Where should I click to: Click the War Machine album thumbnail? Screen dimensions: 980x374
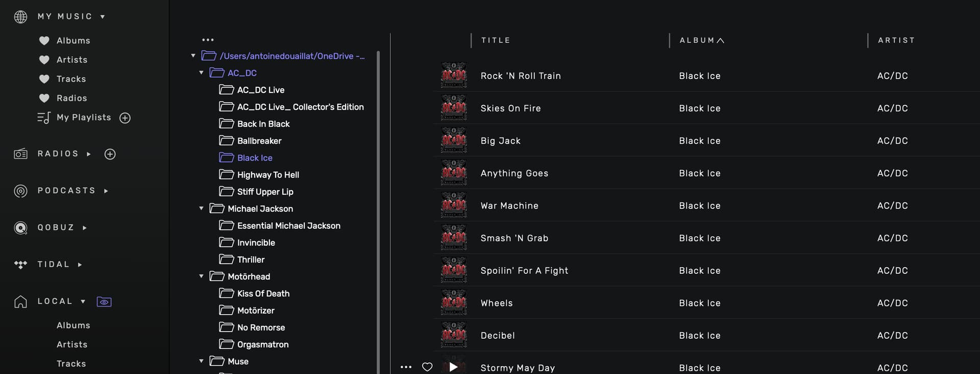click(x=453, y=205)
